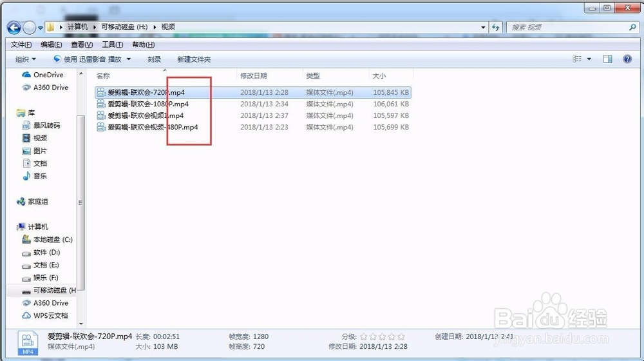
Task: Select 娱乐 (F:) drive
Action: tap(40, 278)
